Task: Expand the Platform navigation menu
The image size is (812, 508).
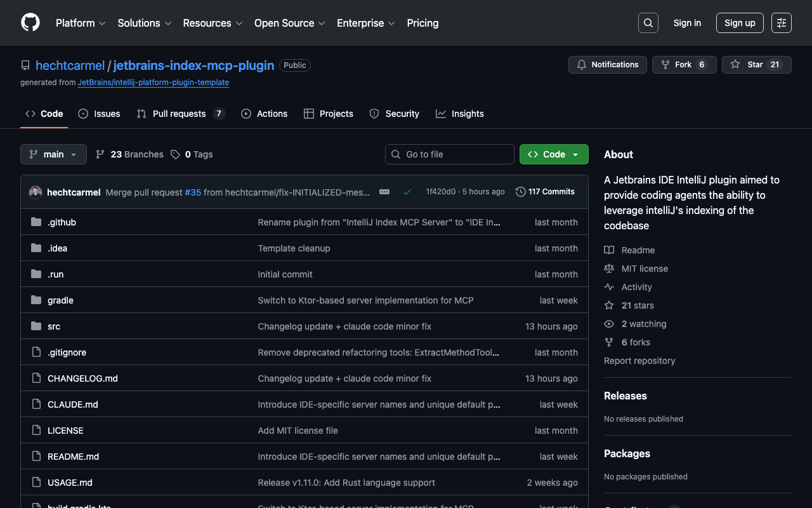Action: [x=81, y=23]
